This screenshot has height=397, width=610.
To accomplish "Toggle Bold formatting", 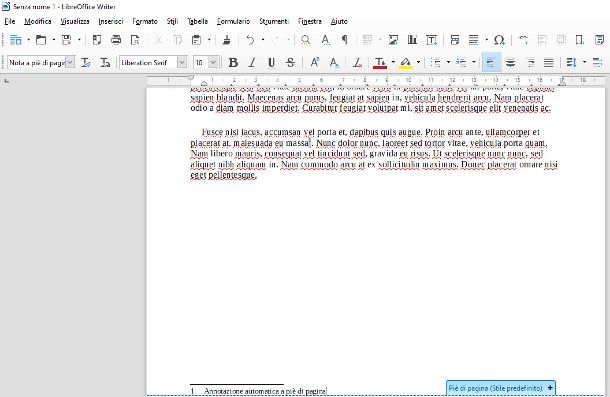I will (233, 62).
